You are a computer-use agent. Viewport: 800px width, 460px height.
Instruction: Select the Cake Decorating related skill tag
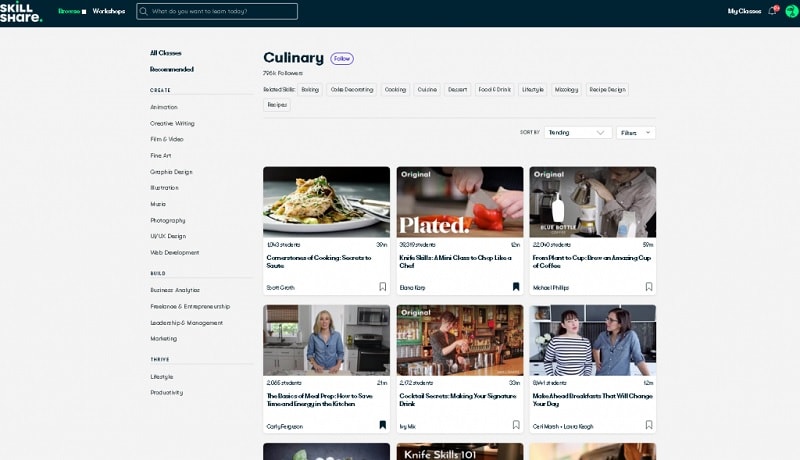(x=352, y=90)
